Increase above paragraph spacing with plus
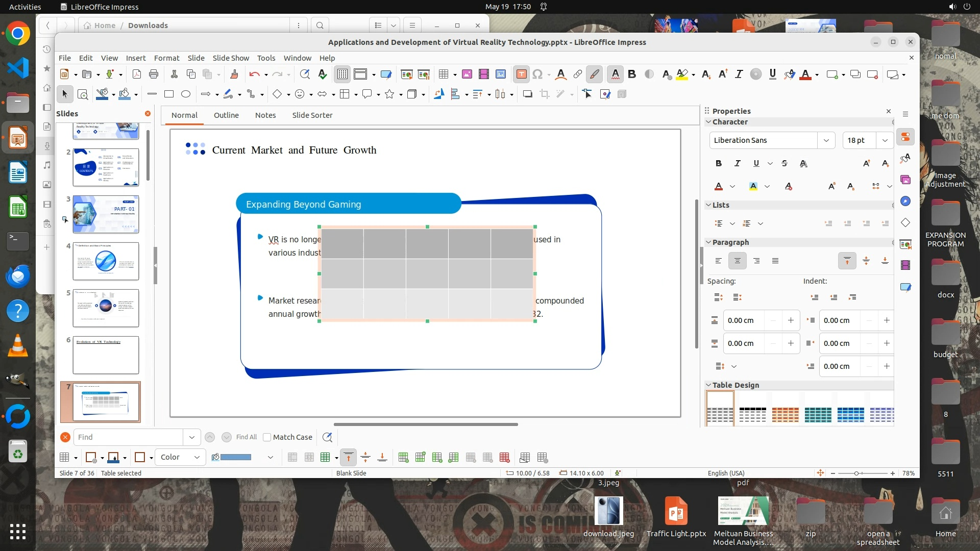 (791, 320)
